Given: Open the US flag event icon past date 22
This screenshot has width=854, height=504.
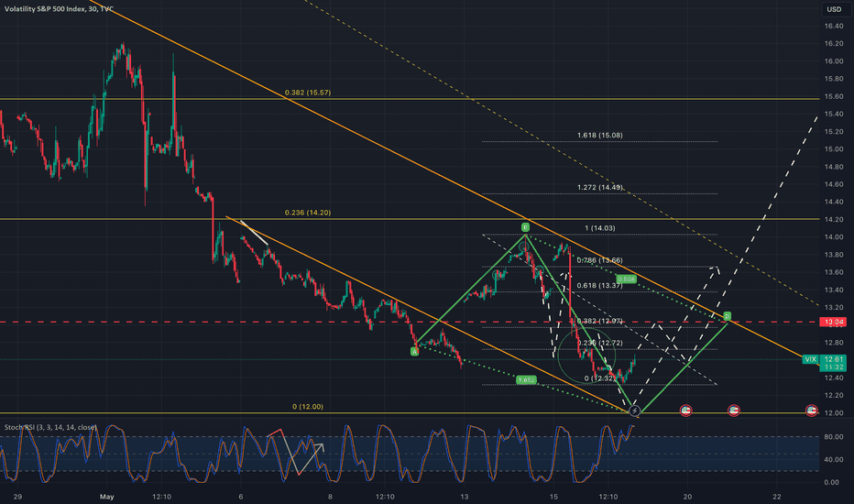Looking at the screenshot, I should tap(812, 411).
